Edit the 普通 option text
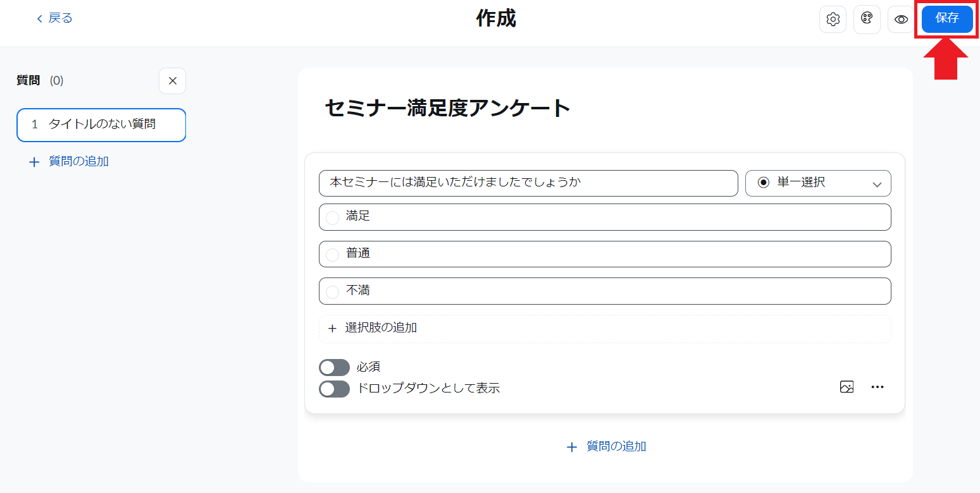Screen dimensions: 980x493 tap(605, 254)
